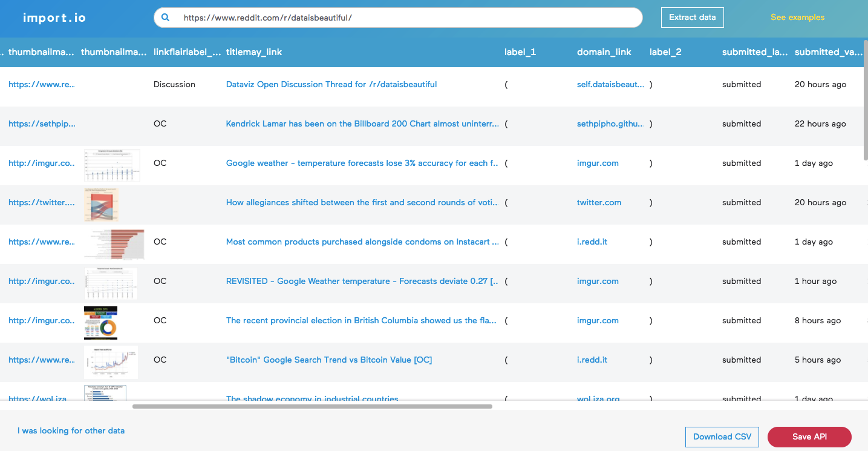Select '8 hours ago' cell

tap(818, 321)
